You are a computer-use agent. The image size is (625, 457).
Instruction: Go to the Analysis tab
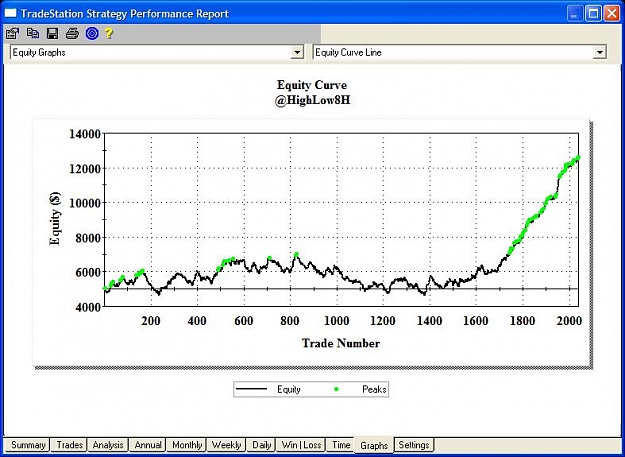click(108, 445)
